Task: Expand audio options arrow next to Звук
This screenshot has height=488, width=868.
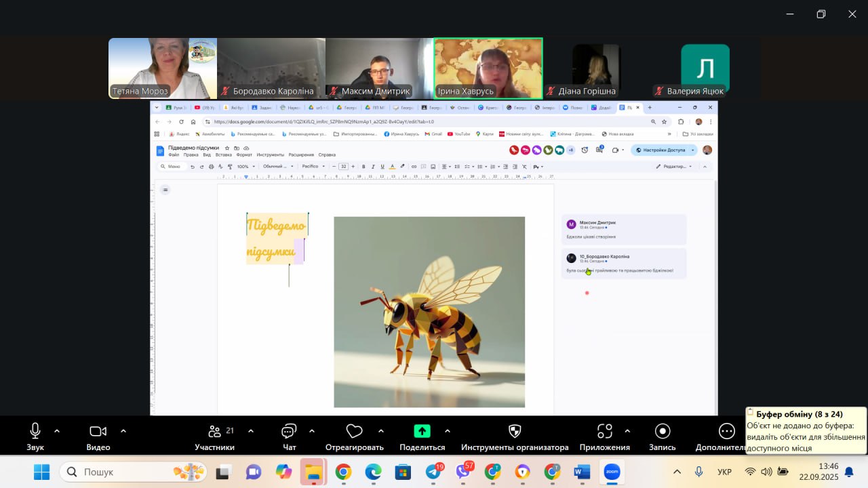Action: (x=57, y=430)
